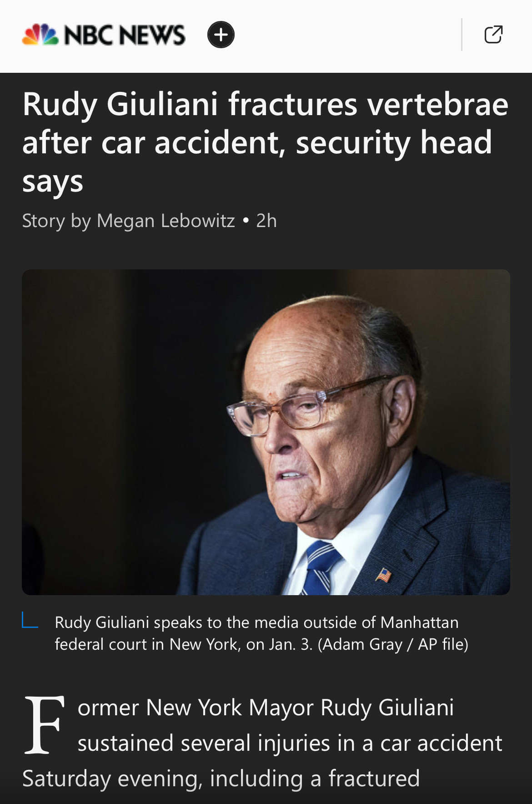The image size is (532, 804).
Task: Open the headline about fractured vertebrae
Action: click(265, 142)
